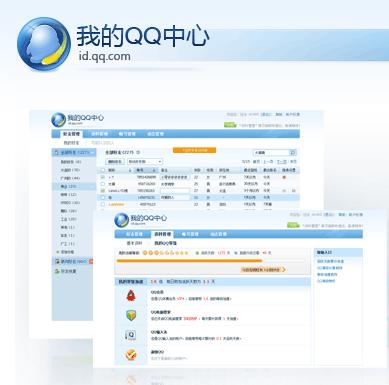Screen dimensions: 389x385
Task: Click the QQ输入法 heading text
Action: pos(159,332)
